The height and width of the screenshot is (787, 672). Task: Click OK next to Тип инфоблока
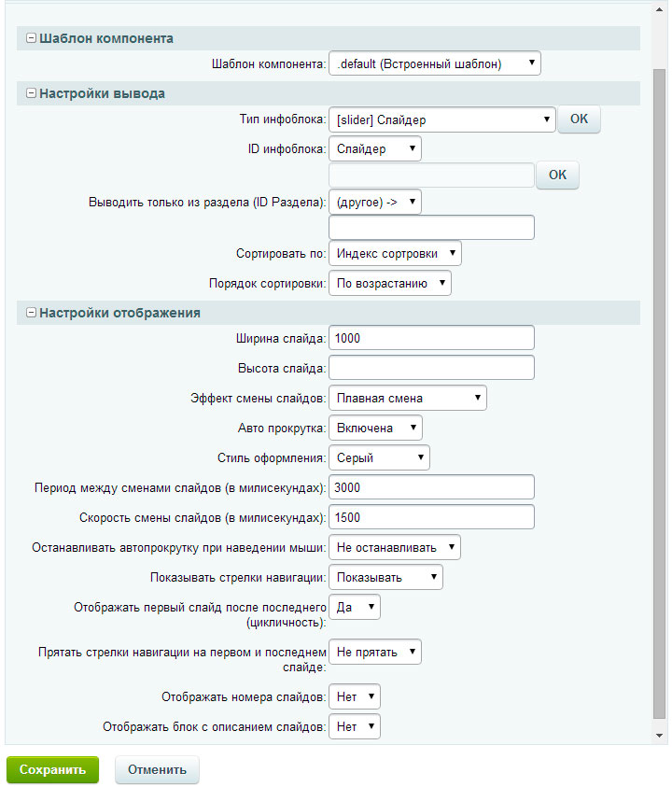tap(579, 119)
